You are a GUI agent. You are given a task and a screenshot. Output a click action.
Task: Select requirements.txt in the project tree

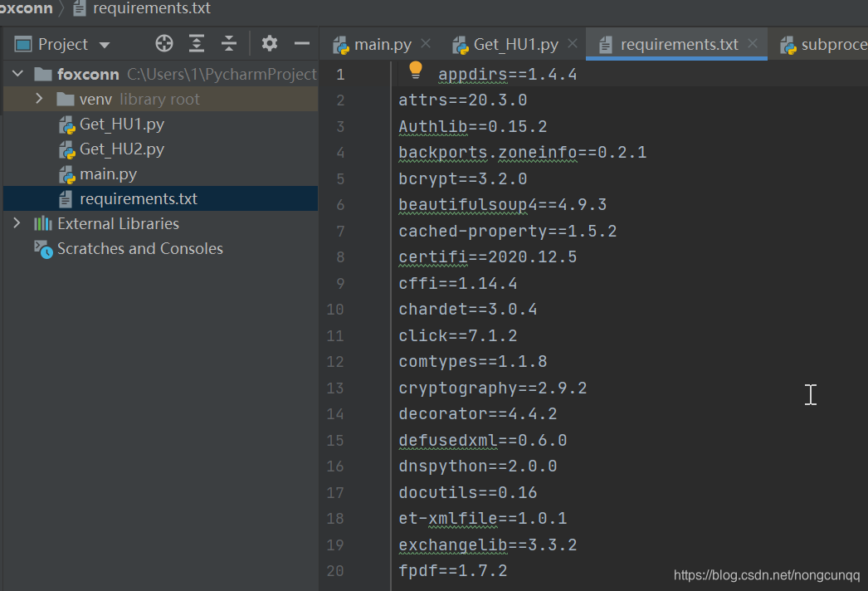pyautogui.click(x=139, y=199)
